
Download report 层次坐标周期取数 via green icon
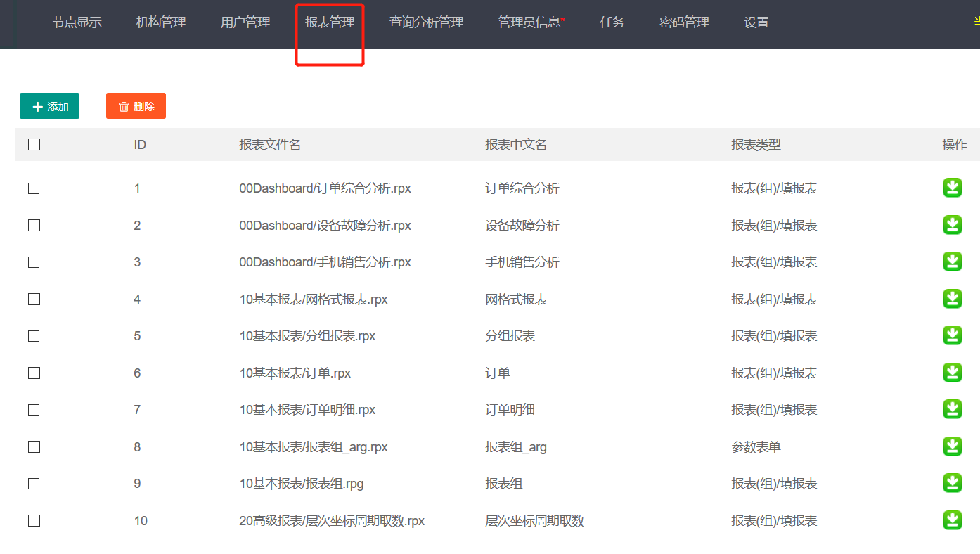point(952,520)
